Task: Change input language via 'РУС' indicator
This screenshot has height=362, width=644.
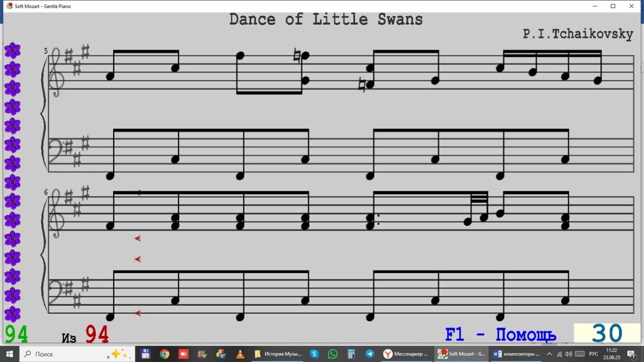Action: tap(594, 354)
